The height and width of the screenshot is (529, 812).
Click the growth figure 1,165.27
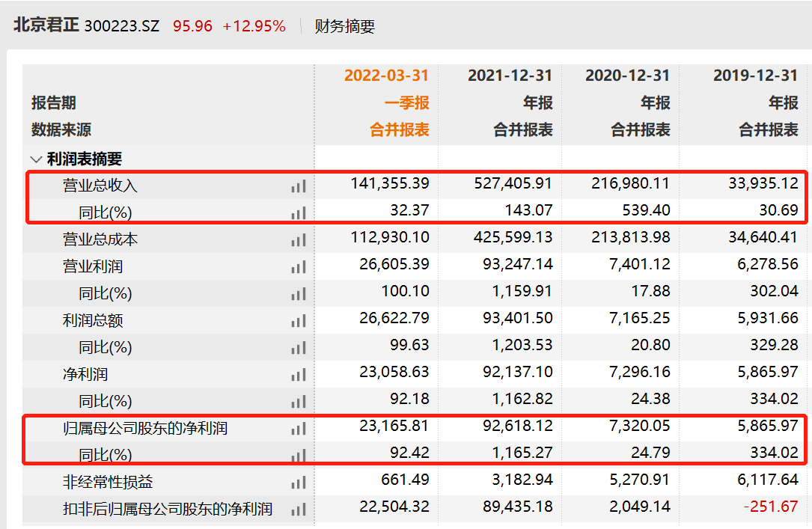[522, 453]
